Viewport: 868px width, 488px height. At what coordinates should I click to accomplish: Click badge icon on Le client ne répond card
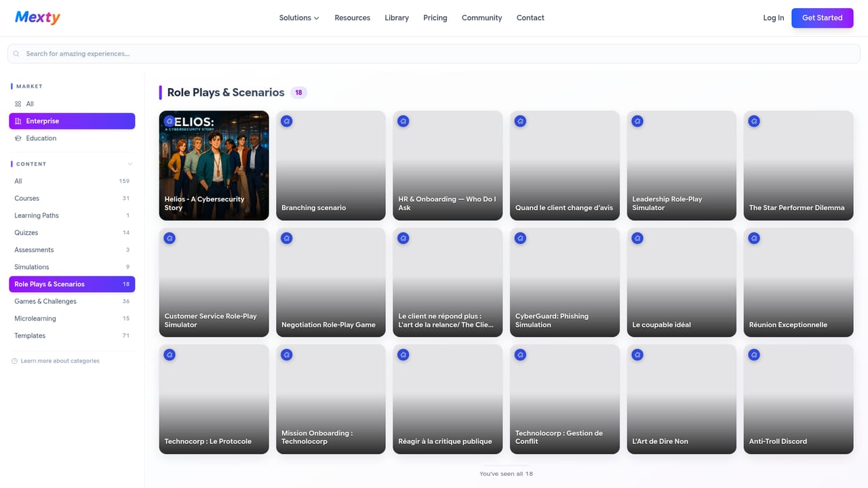(x=403, y=238)
